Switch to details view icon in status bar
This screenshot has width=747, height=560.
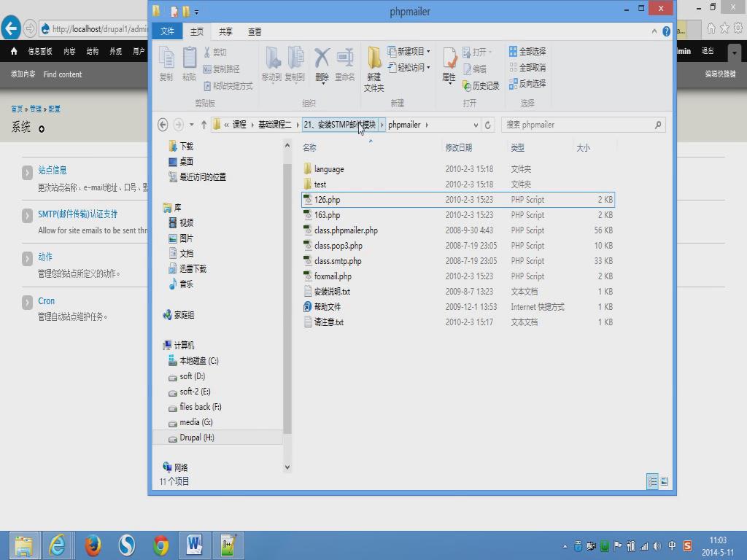[x=652, y=481]
